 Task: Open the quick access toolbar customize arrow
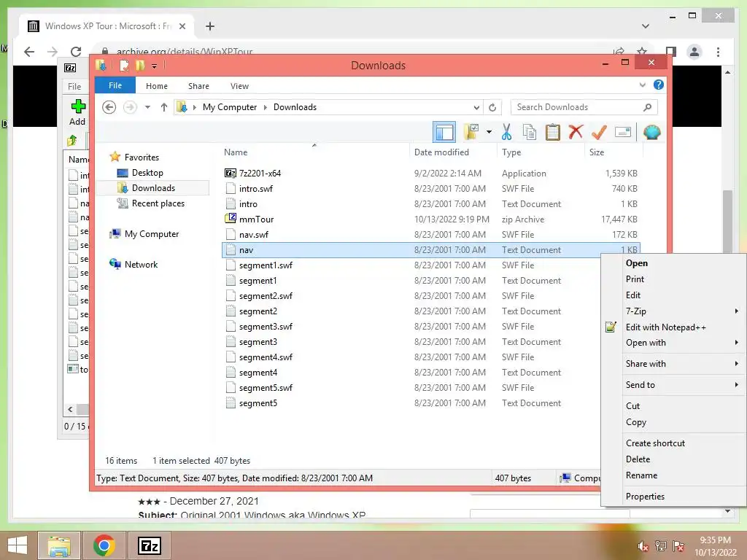154,66
